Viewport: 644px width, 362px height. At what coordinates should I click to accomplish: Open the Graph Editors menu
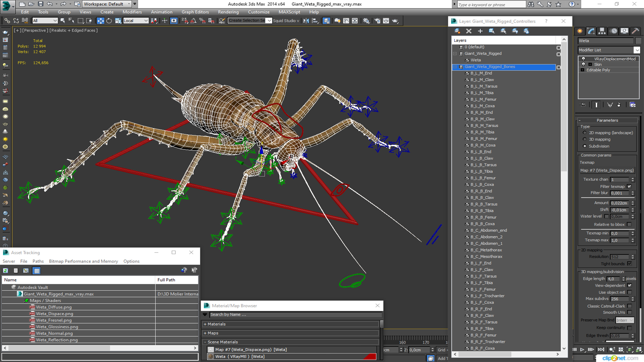tap(195, 12)
